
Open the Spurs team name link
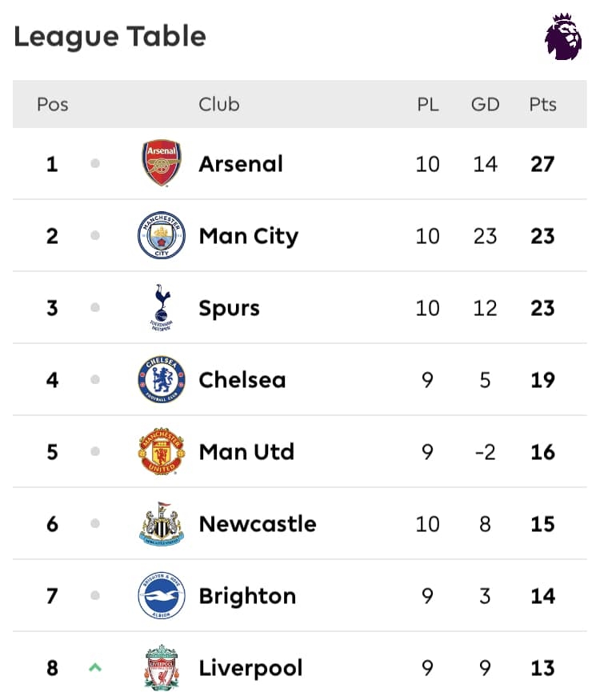(229, 308)
